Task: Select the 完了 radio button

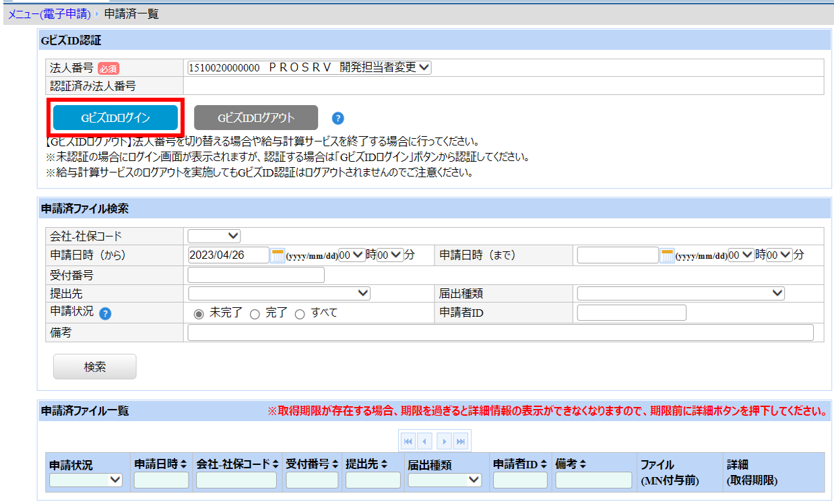Action: tap(255, 313)
